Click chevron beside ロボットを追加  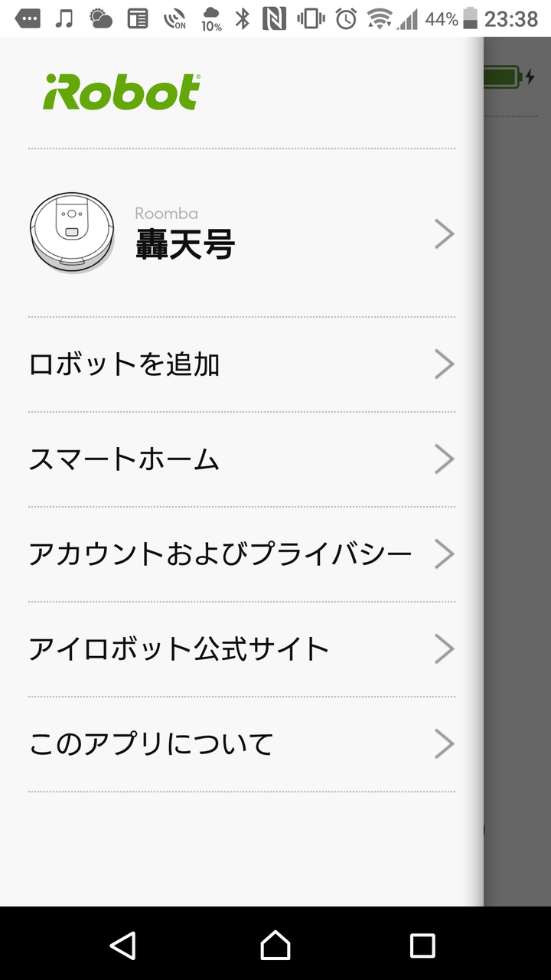coord(445,364)
